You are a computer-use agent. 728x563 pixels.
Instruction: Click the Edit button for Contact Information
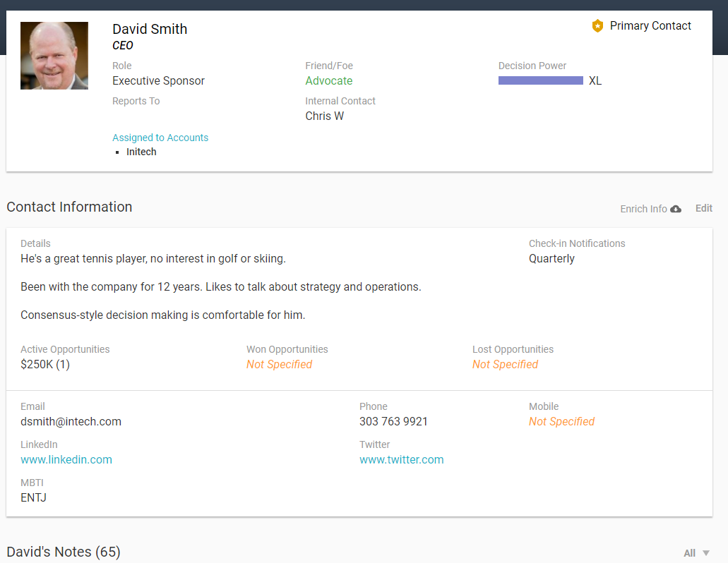click(703, 208)
